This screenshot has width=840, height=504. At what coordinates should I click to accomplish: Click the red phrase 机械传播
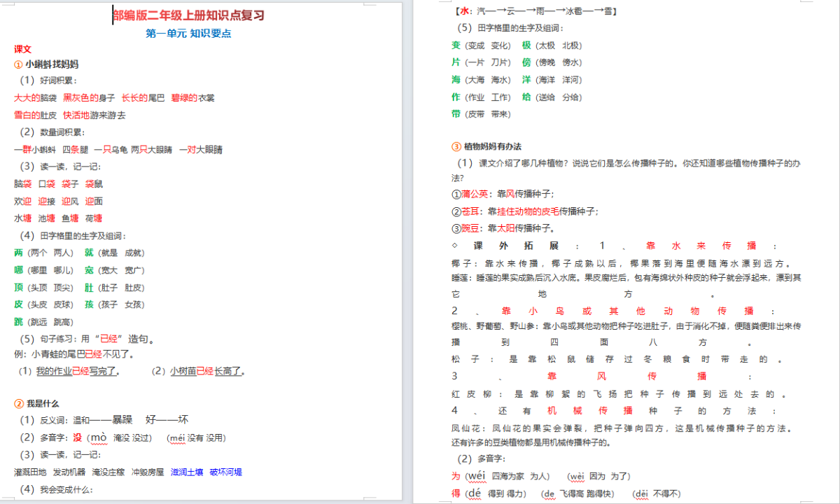tap(589, 411)
